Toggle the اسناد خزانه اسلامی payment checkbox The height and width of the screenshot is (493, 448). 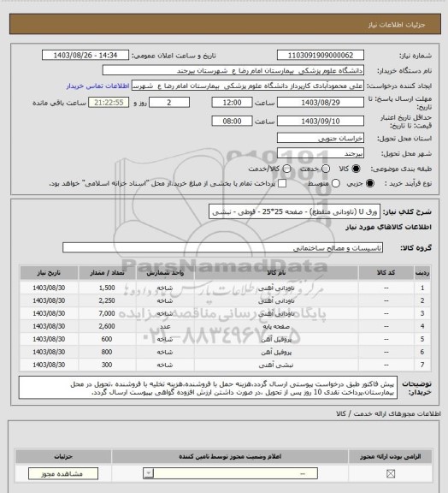282,183
